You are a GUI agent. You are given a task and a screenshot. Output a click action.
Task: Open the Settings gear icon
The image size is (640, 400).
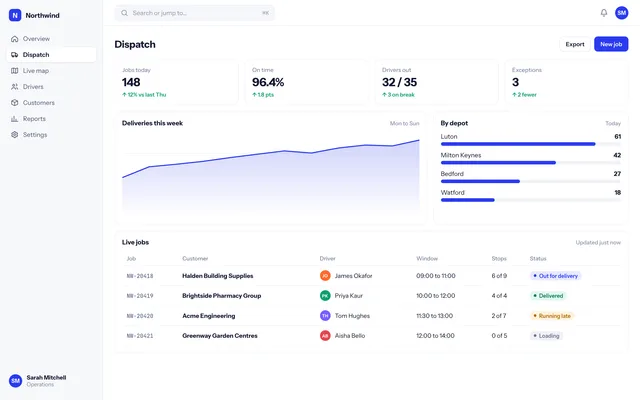[15, 135]
